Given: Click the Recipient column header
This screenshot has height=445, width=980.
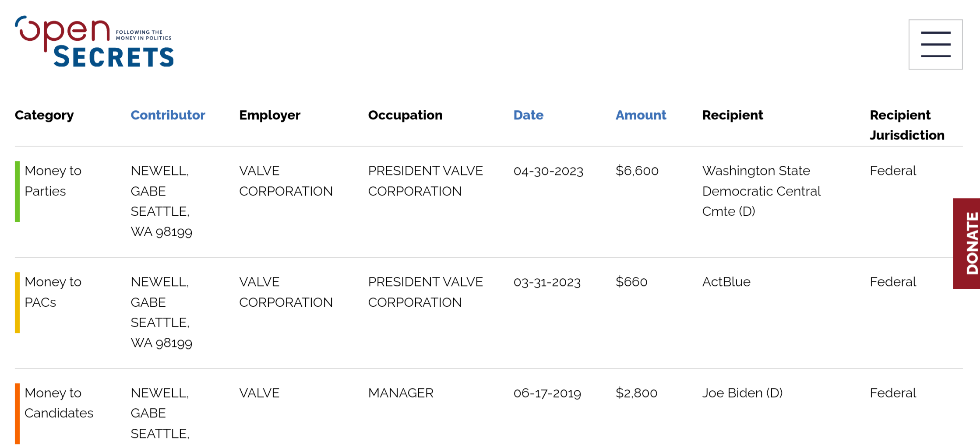Looking at the screenshot, I should pyautogui.click(x=733, y=115).
